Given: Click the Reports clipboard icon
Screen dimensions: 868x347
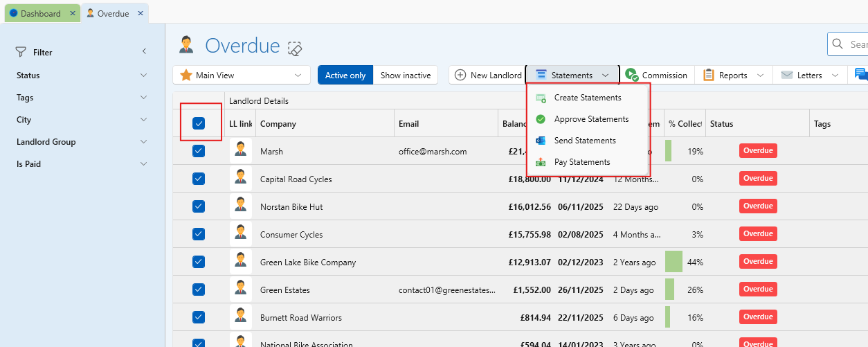Looking at the screenshot, I should (709, 75).
